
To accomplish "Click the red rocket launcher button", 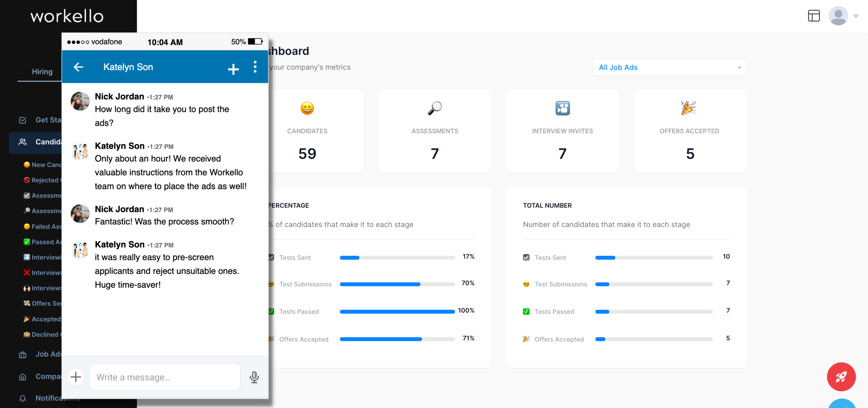I will 841,377.
